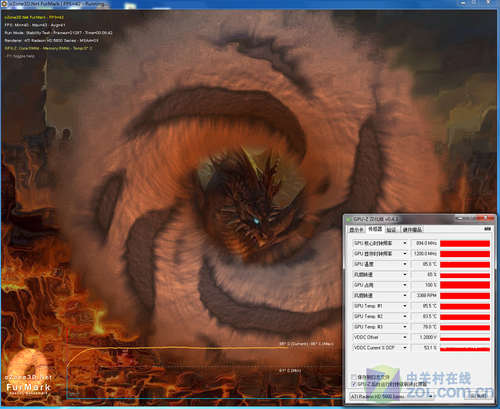
Task: Click the 65 % fan speed value
Action: 424,275
